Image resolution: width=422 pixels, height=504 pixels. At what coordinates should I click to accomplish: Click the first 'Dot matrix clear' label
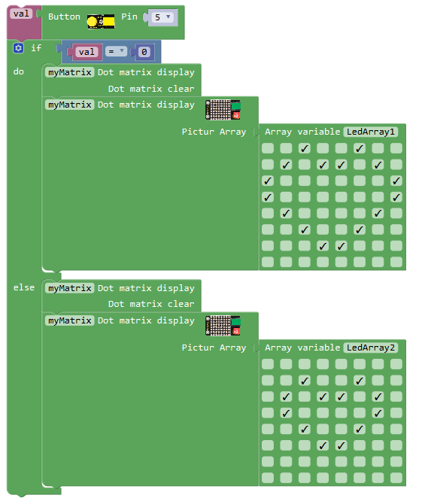point(151,89)
